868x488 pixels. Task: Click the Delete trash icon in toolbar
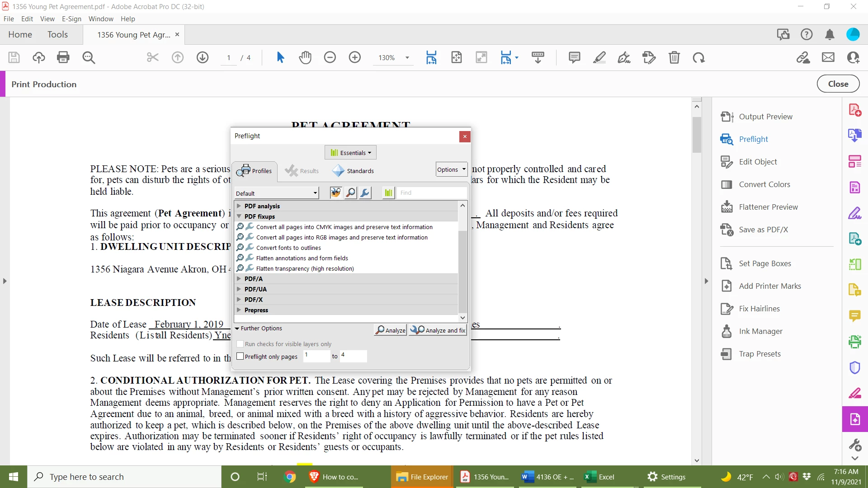[674, 57]
